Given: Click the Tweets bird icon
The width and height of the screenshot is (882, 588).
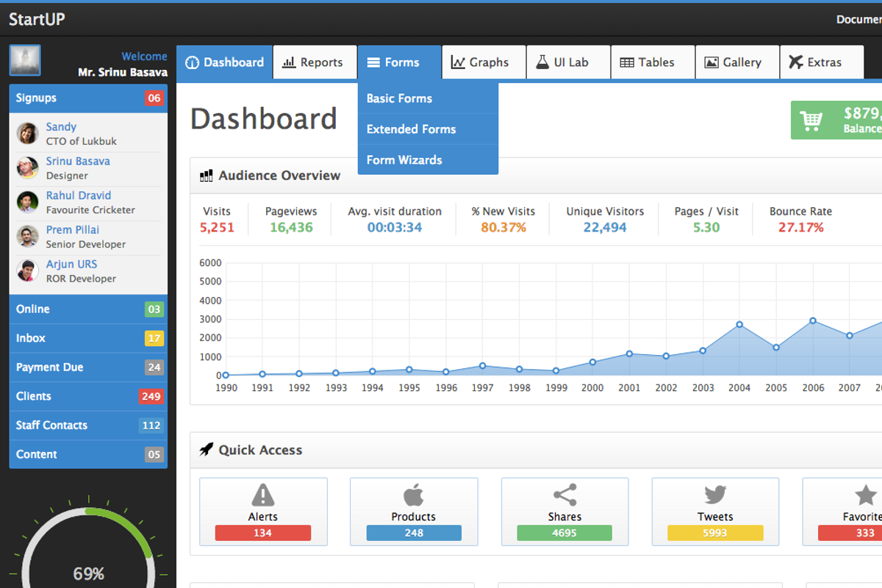Looking at the screenshot, I should tap(715, 495).
